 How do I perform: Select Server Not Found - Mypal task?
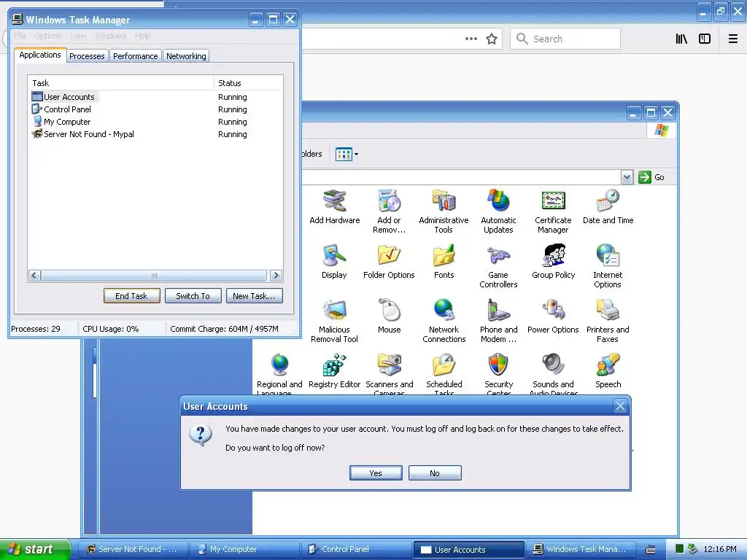coord(155,134)
